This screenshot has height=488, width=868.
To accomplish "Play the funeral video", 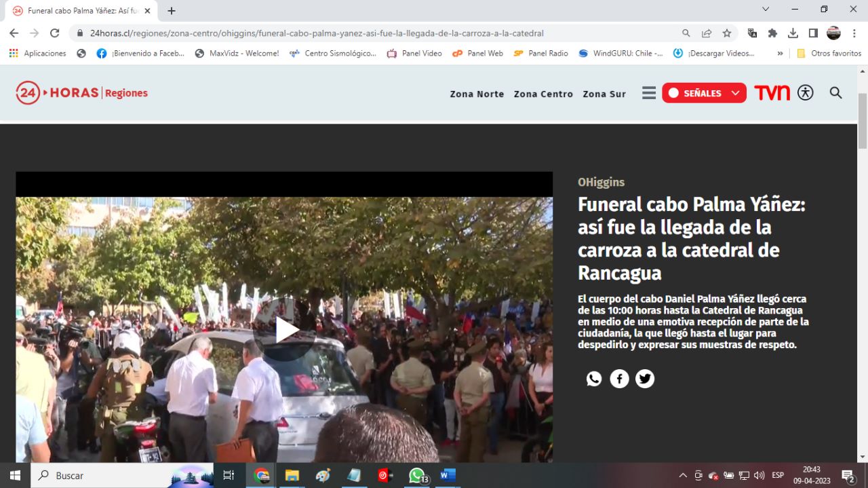I will (284, 330).
